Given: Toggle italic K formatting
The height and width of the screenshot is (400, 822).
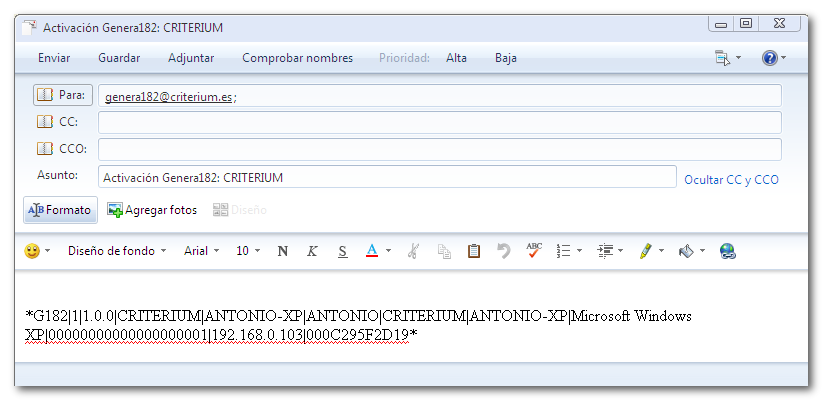Looking at the screenshot, I should pyautogui.click(x=312, y=251).
